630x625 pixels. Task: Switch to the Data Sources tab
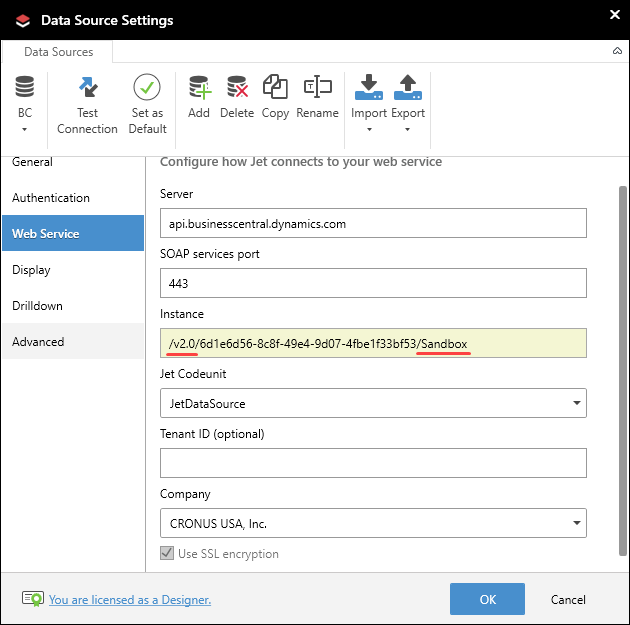point(58,52)
